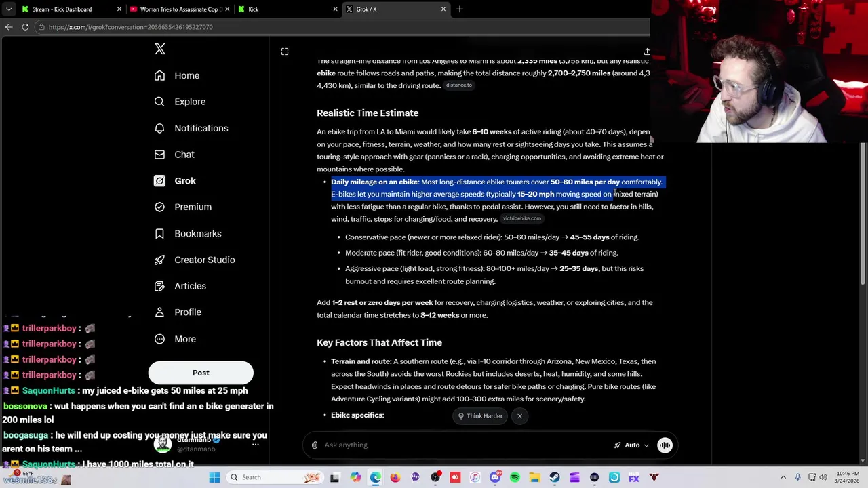Select Grok in X sidebar
The image size is (868, 488).
pyautogui.click(x=175, y=181)
